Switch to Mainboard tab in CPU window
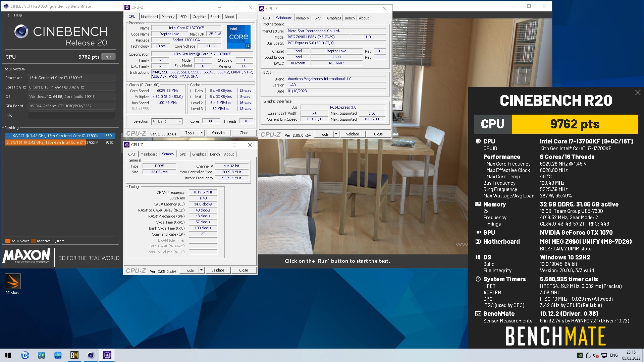The width and height of the screenshot is (644, 362). pyautogui.click(x=149, y=17)
